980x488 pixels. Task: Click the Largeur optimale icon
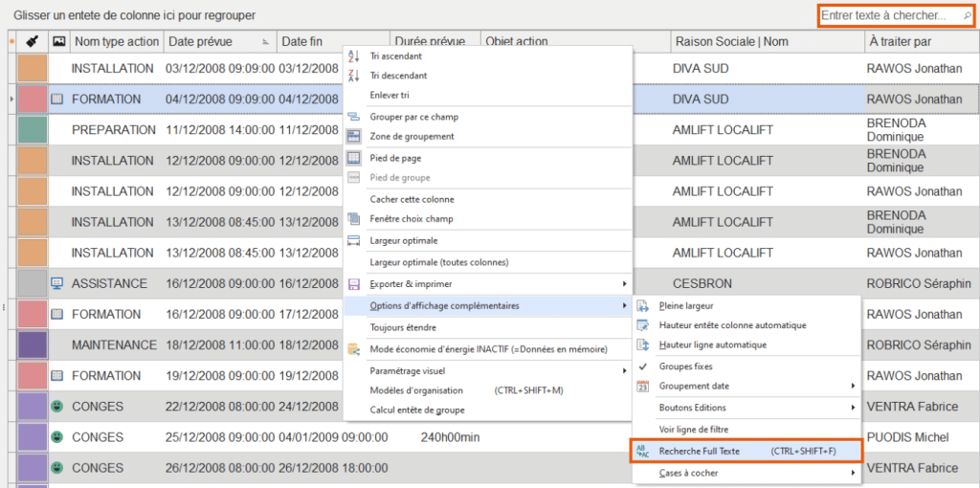(353, 240)
